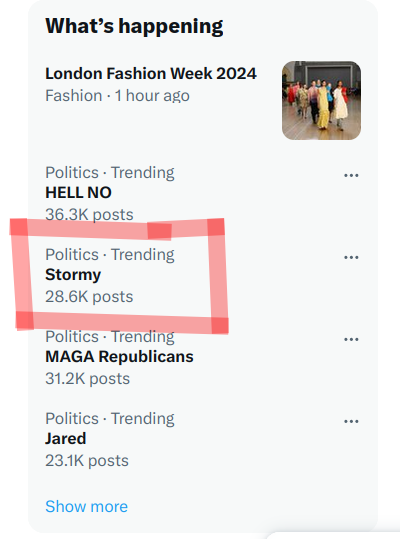Viewport: 400px width, 539px height.
Task: Click Politics · Trending label above HELL NO
Action: click(110, 173)
